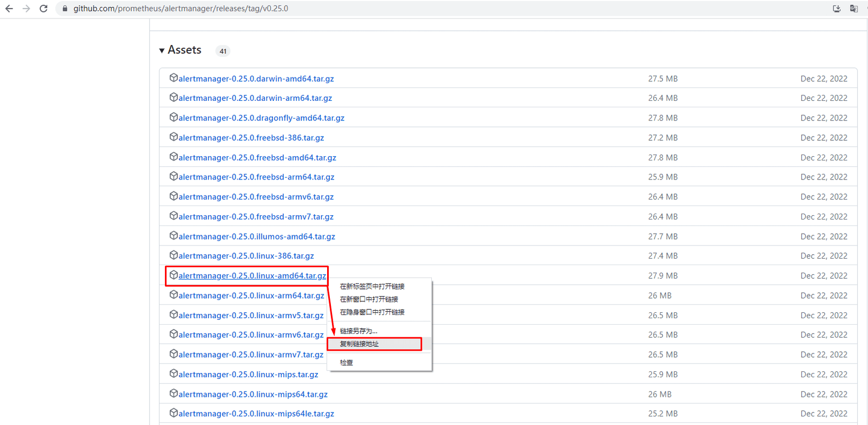Reload the current page
The height and width of the screenshot is (425, 868).
[43, 9]
